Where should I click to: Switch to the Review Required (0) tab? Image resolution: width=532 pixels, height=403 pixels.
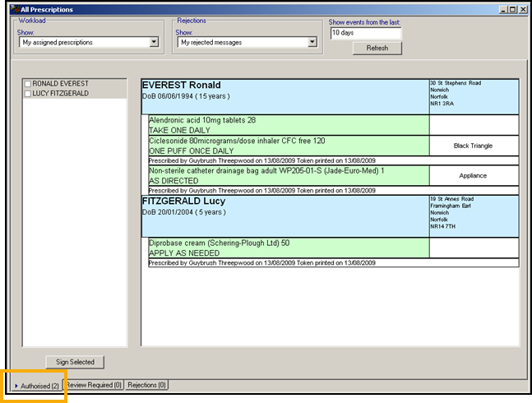point(94,385)
